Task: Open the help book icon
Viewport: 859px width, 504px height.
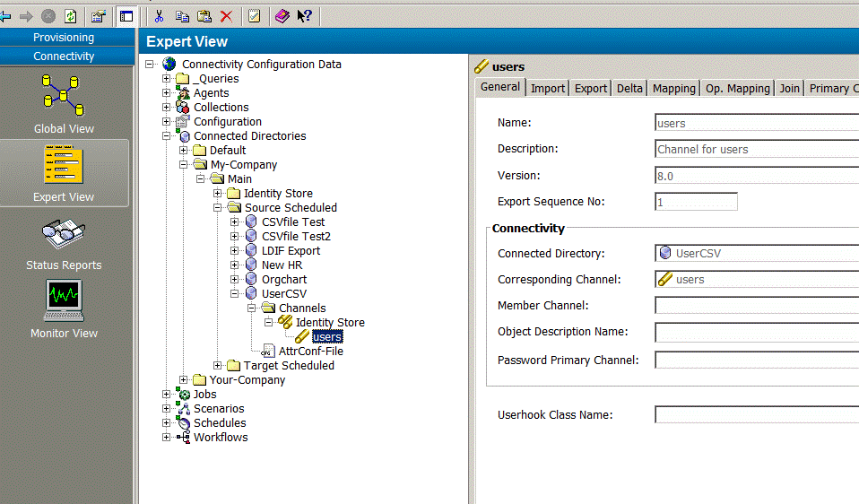Action: [x=282, y=16]
